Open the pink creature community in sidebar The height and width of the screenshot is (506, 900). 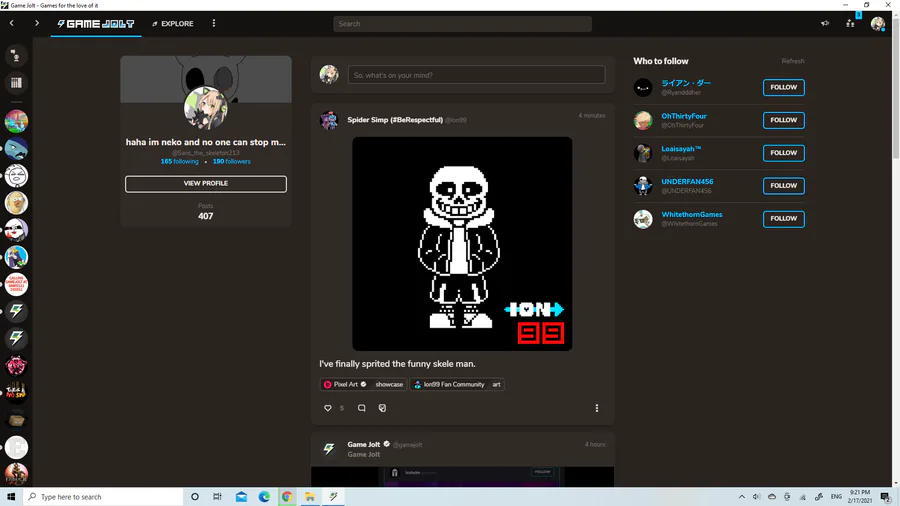point(16,365)
